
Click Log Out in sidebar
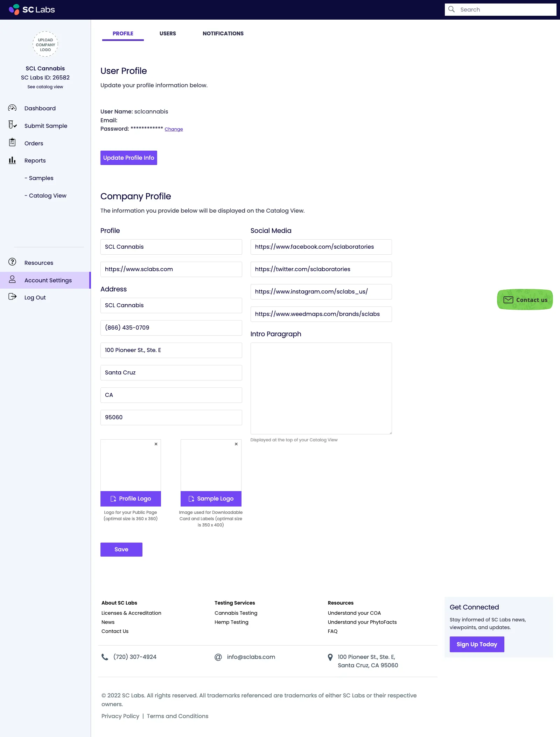click(x=35, y=297)
